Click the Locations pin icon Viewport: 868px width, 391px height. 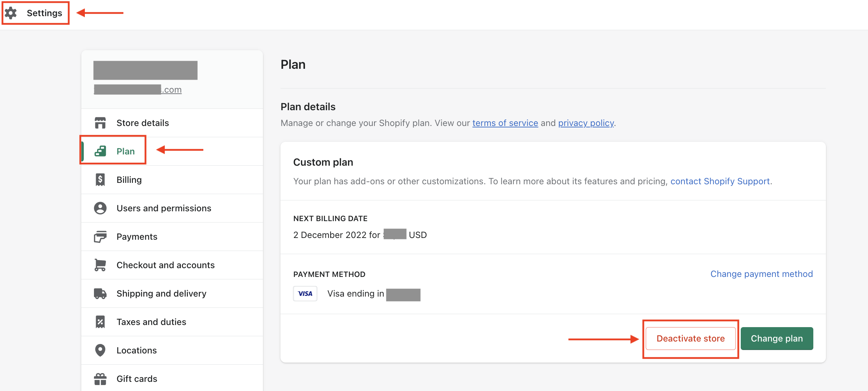pos(100,350)
